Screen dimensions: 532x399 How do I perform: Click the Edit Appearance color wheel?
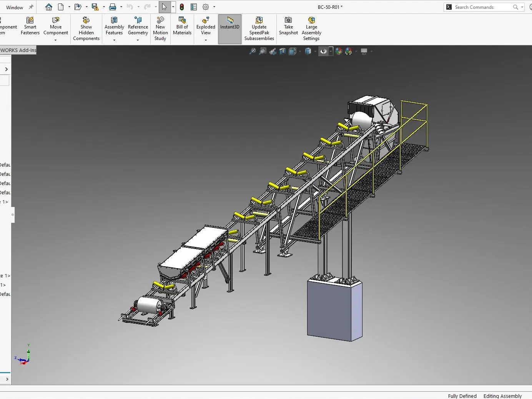[x=339, y=51]
